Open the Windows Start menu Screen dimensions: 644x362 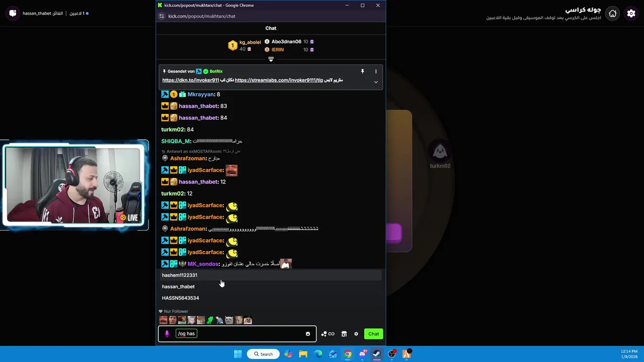[x=238, y=354]
